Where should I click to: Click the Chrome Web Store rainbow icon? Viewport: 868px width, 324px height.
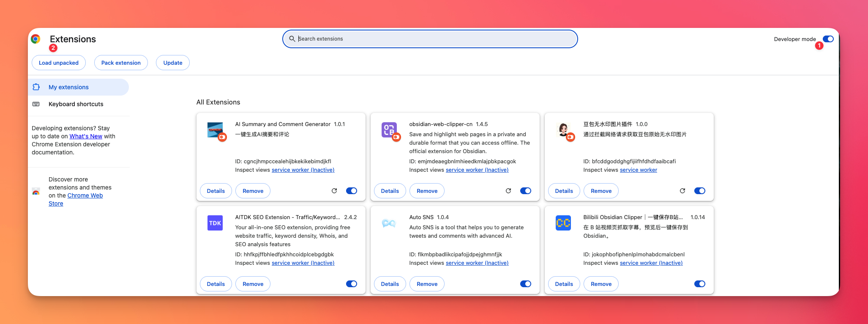click(x=36, y=192)
